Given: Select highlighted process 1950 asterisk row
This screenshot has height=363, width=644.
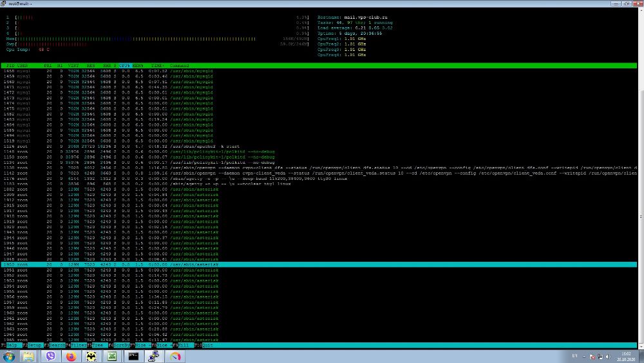Looking at the screenshot, I should (319, 265).
